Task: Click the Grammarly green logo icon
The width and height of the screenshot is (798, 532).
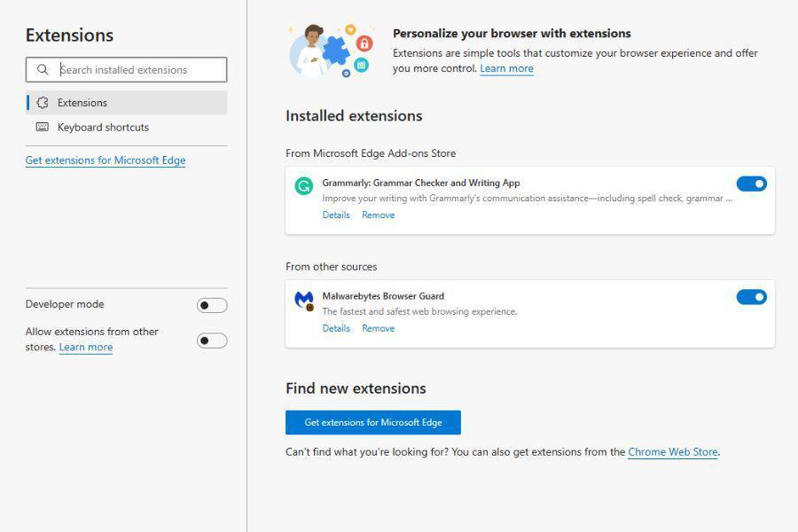Action: pos(304,186)
